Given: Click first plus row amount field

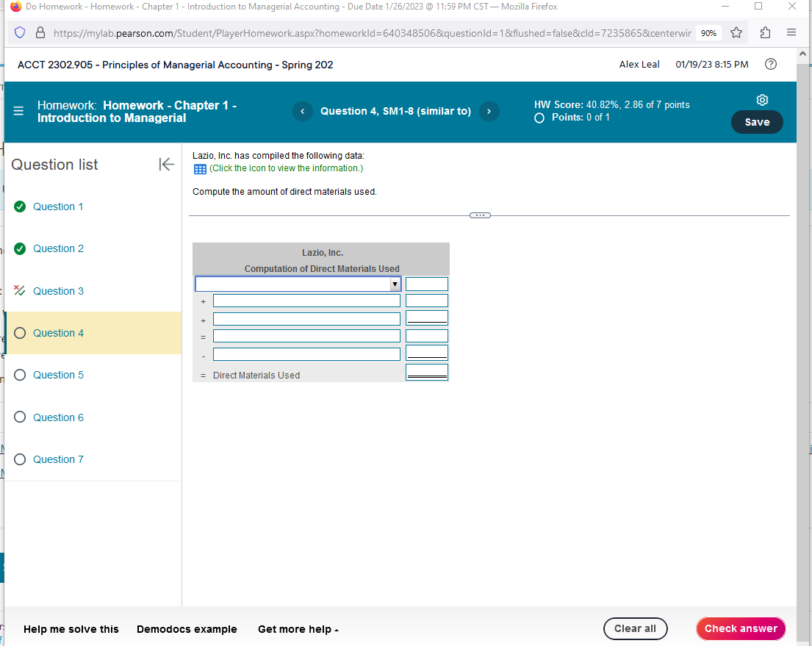Looking at the screenshot, I should click(427, 301).
